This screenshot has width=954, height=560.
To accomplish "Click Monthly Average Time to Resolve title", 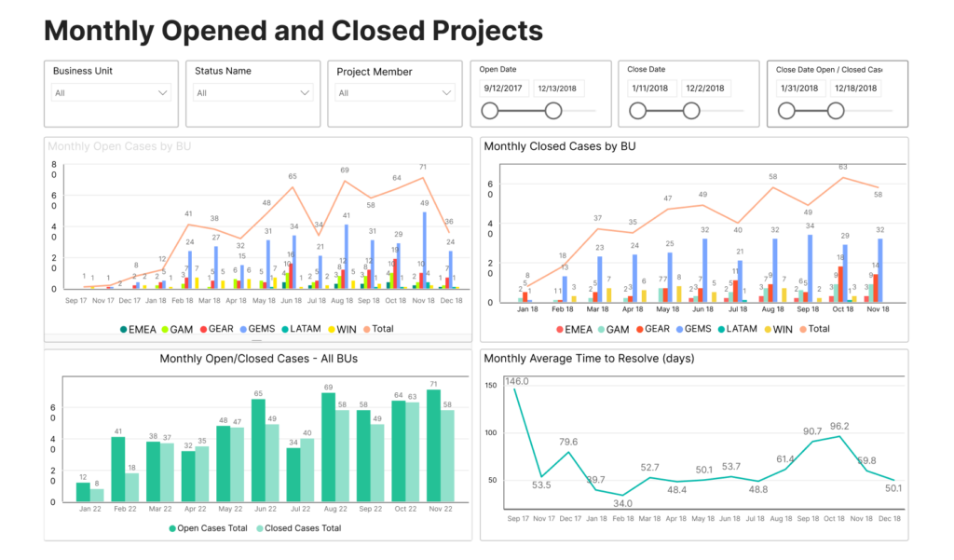I will click(589, 359).
